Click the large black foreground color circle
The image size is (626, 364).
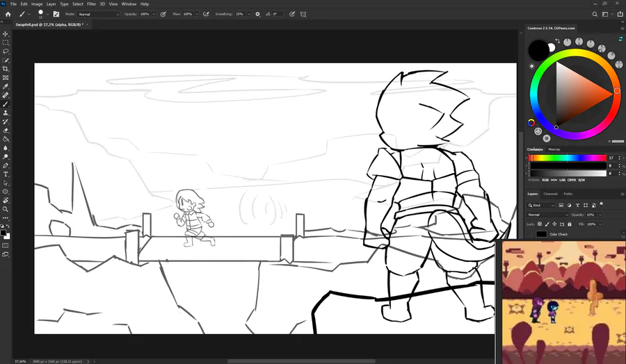(x=538, y=51)
